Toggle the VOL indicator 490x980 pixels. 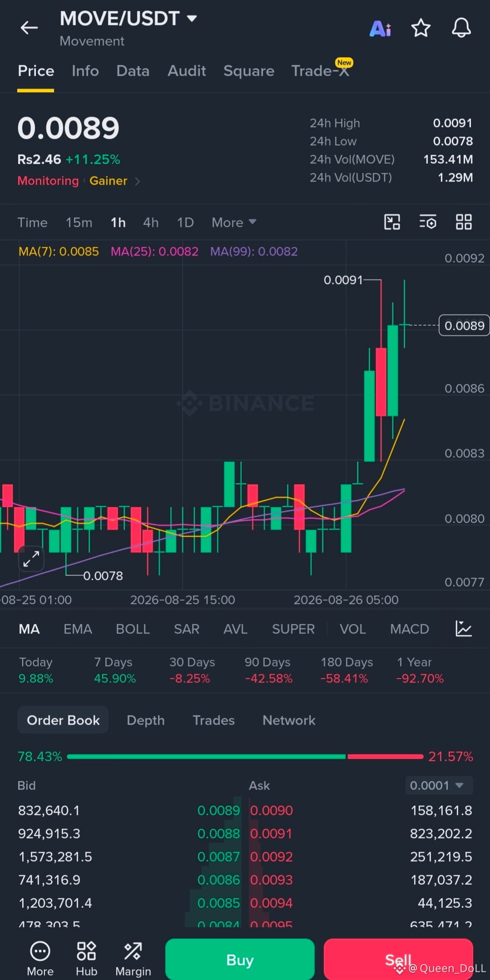pyautogui.click(x=353, y=629)
